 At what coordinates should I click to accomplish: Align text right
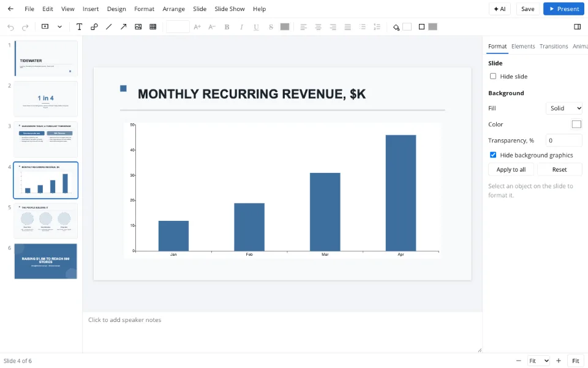pyautogui.click(x=333, y=26)
